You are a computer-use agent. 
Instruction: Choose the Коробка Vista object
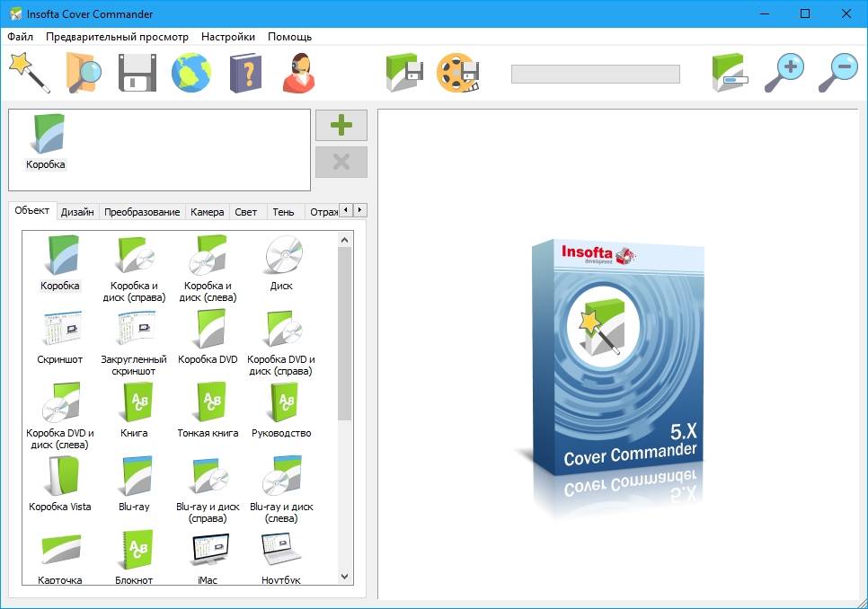tap(60, 484)
